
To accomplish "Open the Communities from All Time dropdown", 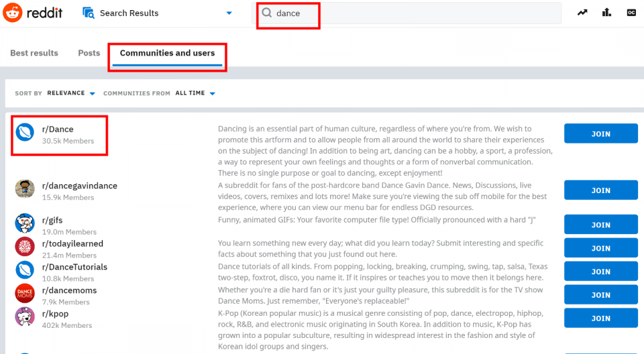I will tap(195, 93).
